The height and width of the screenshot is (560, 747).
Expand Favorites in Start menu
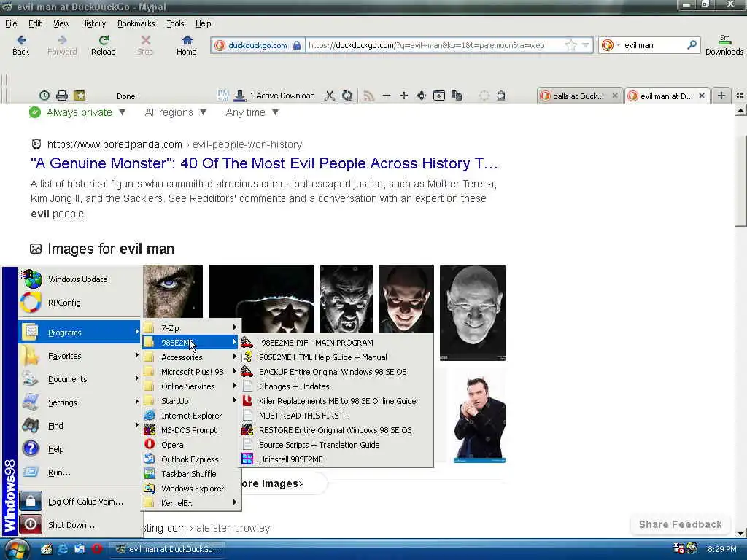pyautogui.click(x=80, y=356)
